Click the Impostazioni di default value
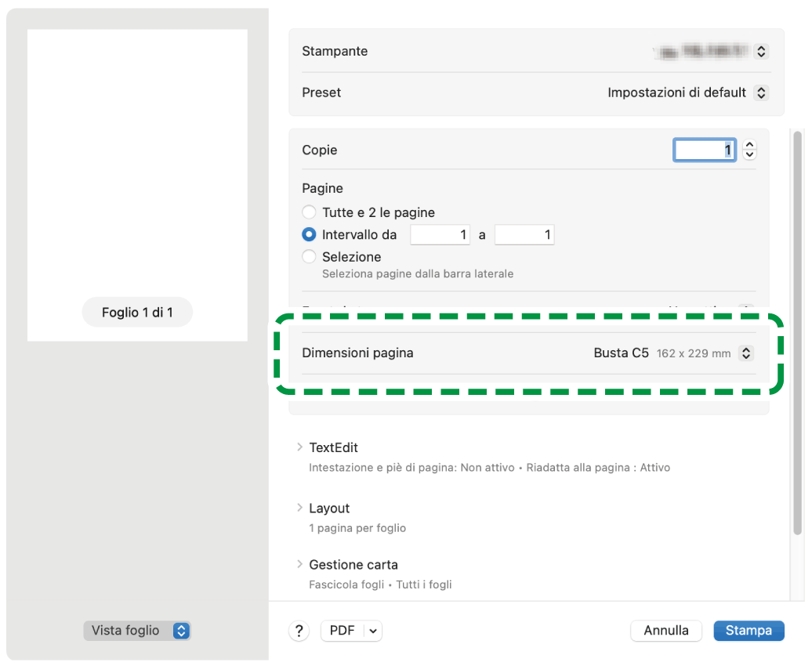Image resolution: width=812 pixels, height=666 pixels. 676,92
